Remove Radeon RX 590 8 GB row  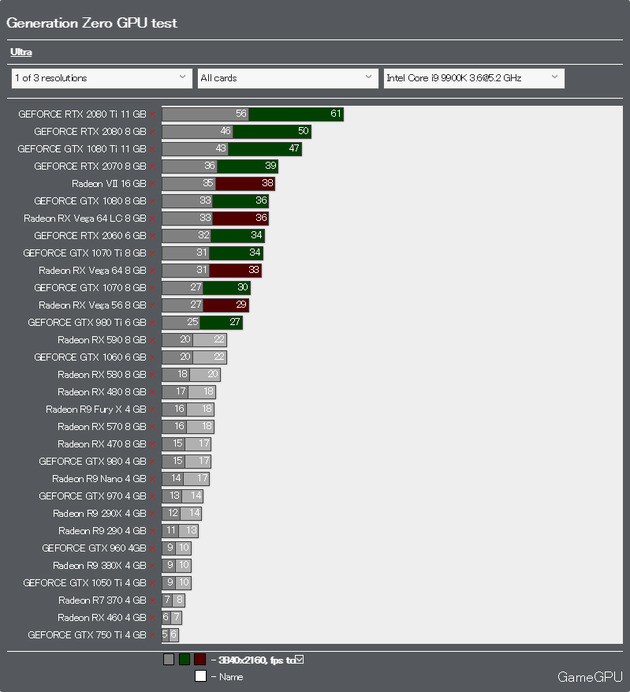coord(152,340)
